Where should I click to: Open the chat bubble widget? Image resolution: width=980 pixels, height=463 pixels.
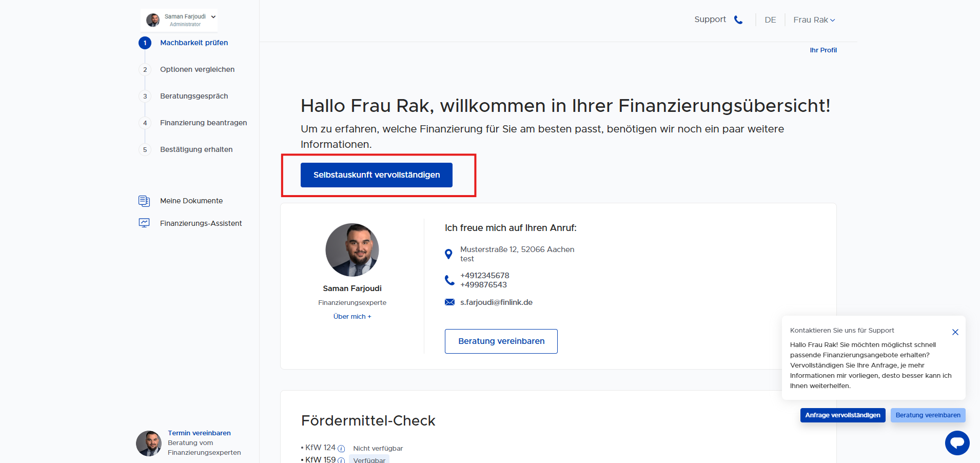click(x=957, y=442)
